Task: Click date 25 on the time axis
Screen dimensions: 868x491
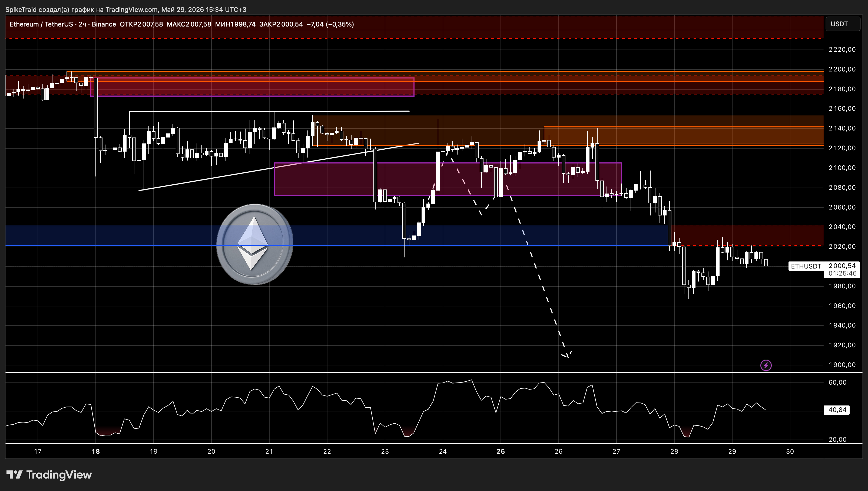Action: click(501, 451)
